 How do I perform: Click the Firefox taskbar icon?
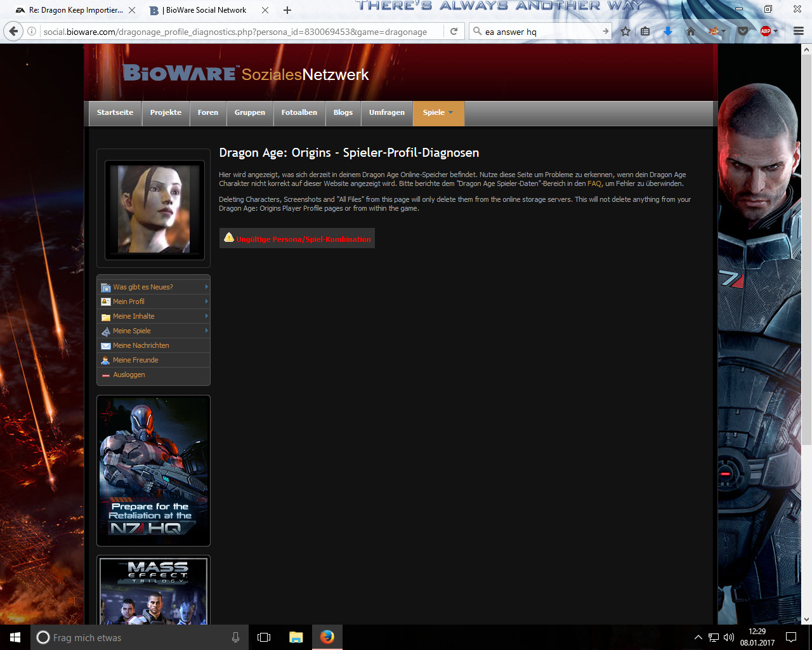[x=327, y=637]
